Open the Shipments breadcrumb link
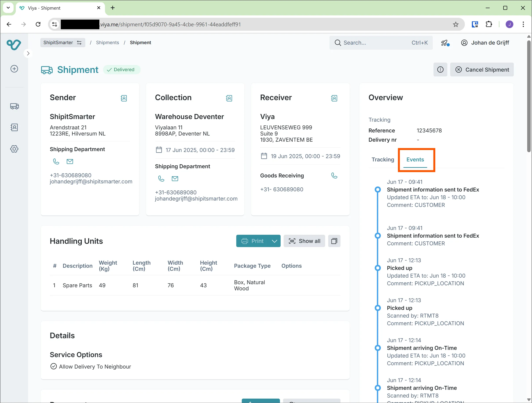 coord(107,42)
